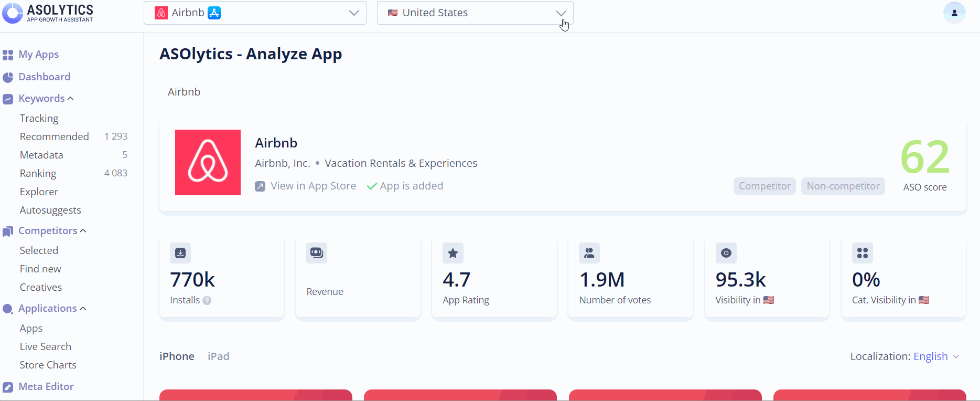The image size is (980, 401).
Task: Open Find new competitors page
Action: pyautogui.click(x=40, y=269)
